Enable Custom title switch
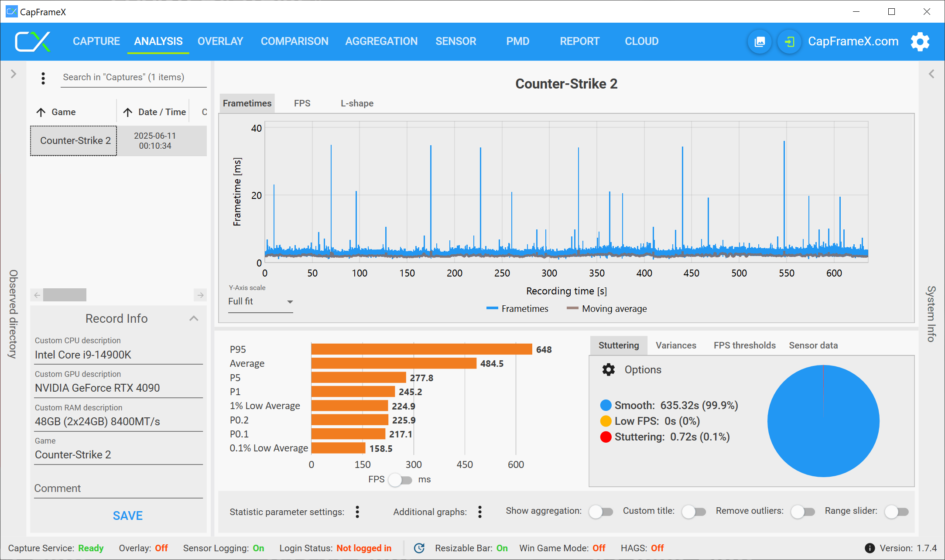945x560 pixels. click(694, 512)
